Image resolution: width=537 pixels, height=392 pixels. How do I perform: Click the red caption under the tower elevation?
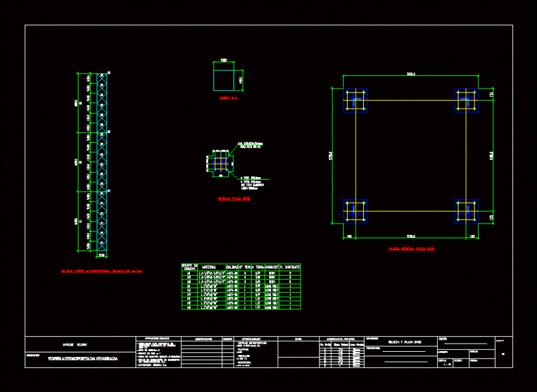coord(102,271)
